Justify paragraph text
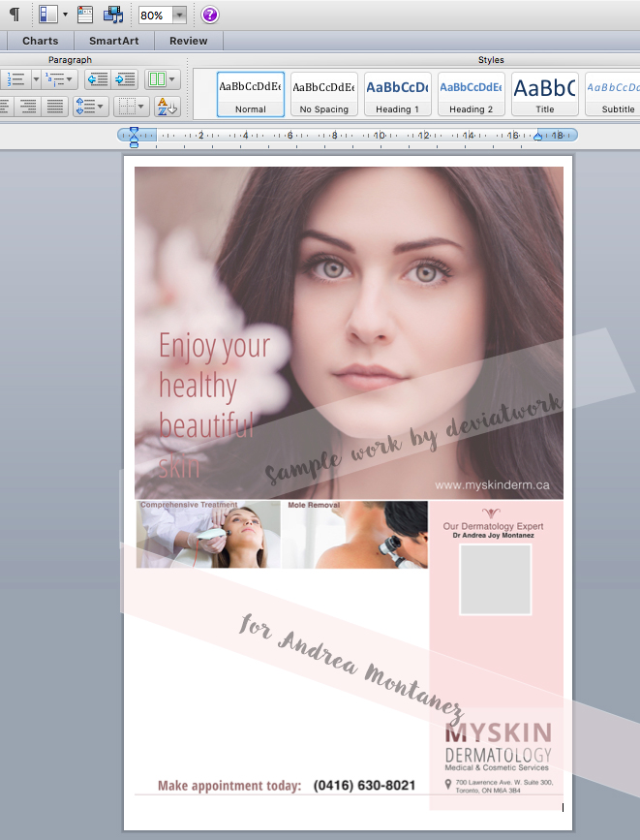 (x=54, y=107)
